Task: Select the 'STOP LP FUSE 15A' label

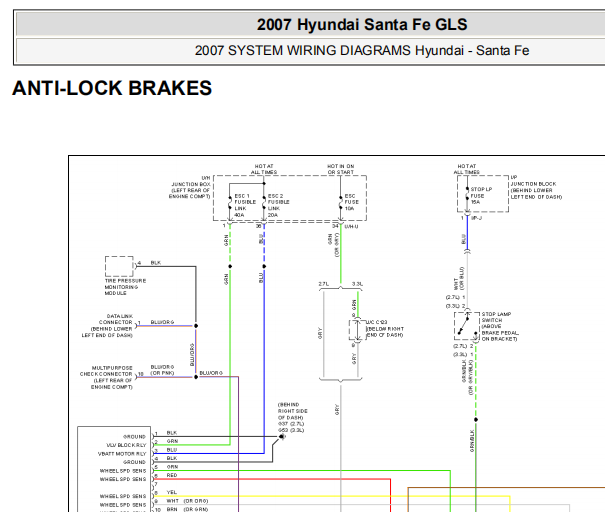Action: [481, 196]
